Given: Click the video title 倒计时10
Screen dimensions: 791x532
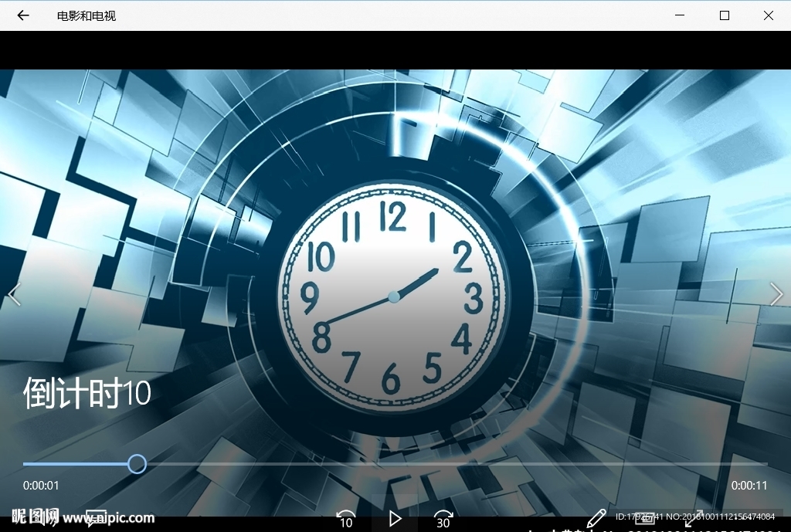Looking at the screenshot, I should pyautogui.click(x=87, y=393).
